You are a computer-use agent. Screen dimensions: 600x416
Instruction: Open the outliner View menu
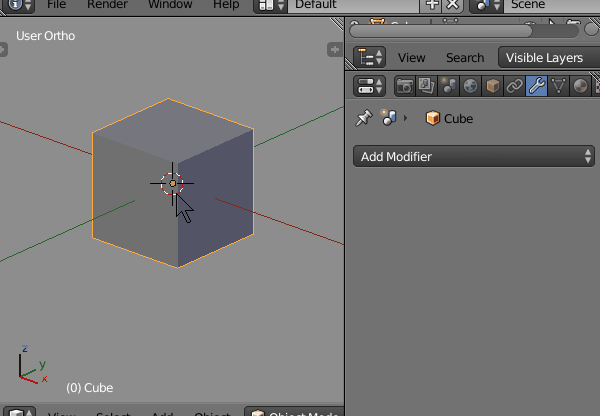point(411,58)
